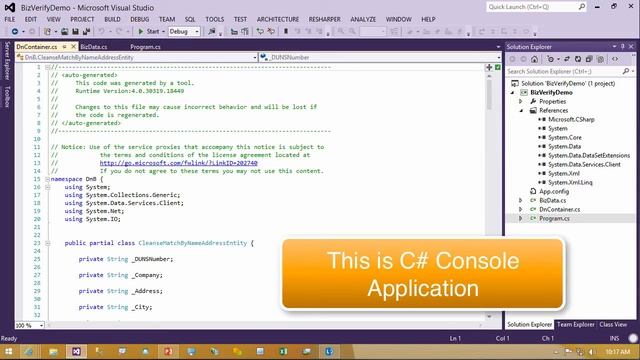Open the DEBUG menu
The image size is (640, 360).
pos(140,19)
